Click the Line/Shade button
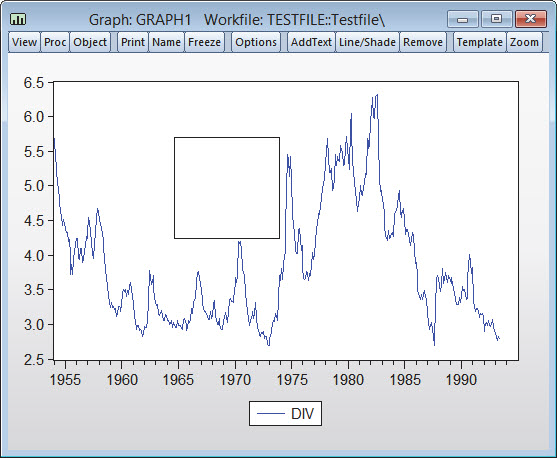This screenshot has height=458, width=557. (x=367, y=42)
